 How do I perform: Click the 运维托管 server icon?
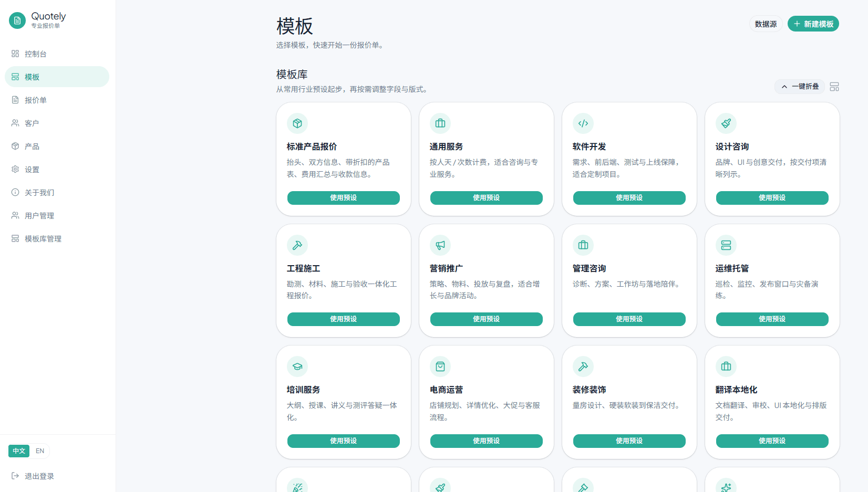(726, 245)
